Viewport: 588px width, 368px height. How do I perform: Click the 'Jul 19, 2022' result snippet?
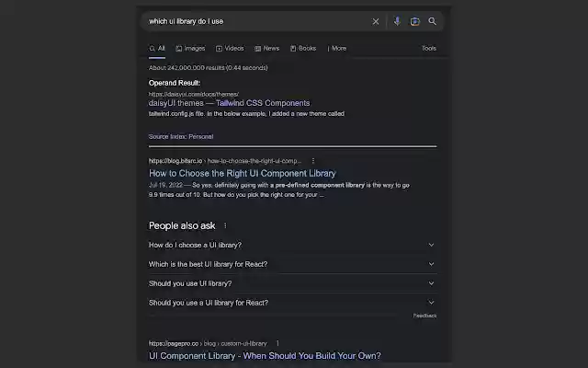(x=279, y=190)
